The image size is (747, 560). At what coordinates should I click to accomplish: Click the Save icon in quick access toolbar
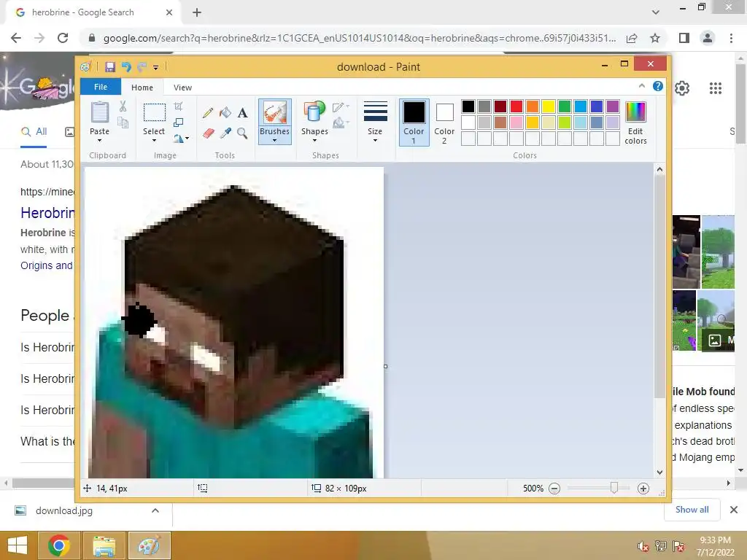(110, 67)
